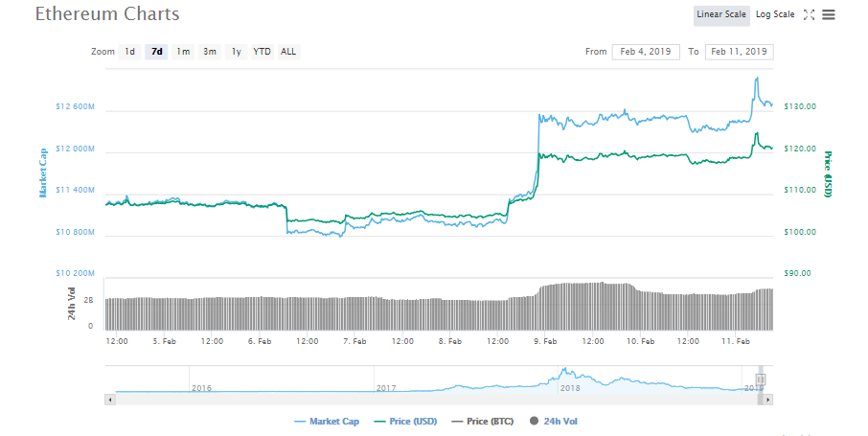
Task: Edit the From date field
Action: click(x=646, y=52)
